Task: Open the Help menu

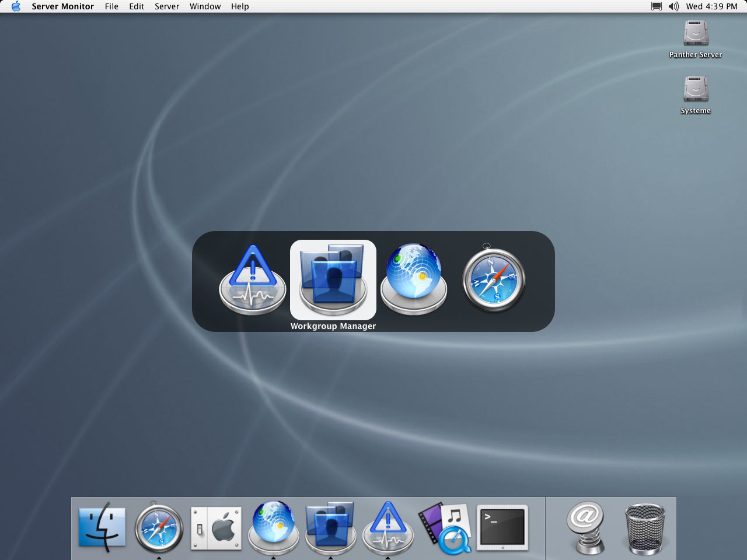Action: 240,6
